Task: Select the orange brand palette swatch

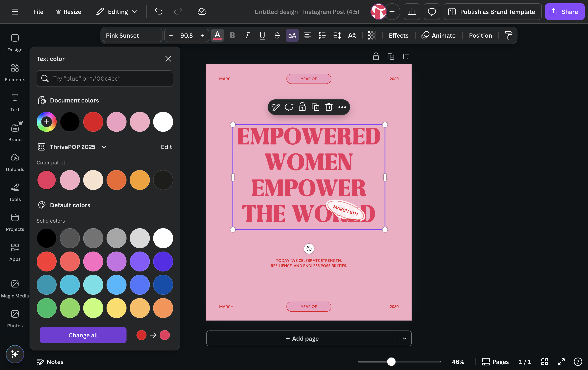Action: [117, 180]
